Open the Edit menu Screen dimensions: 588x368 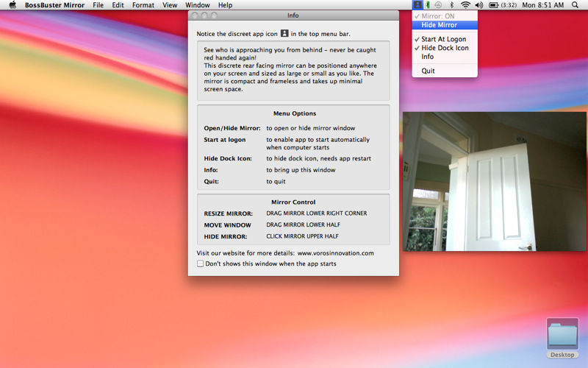(x=118, y=5)
